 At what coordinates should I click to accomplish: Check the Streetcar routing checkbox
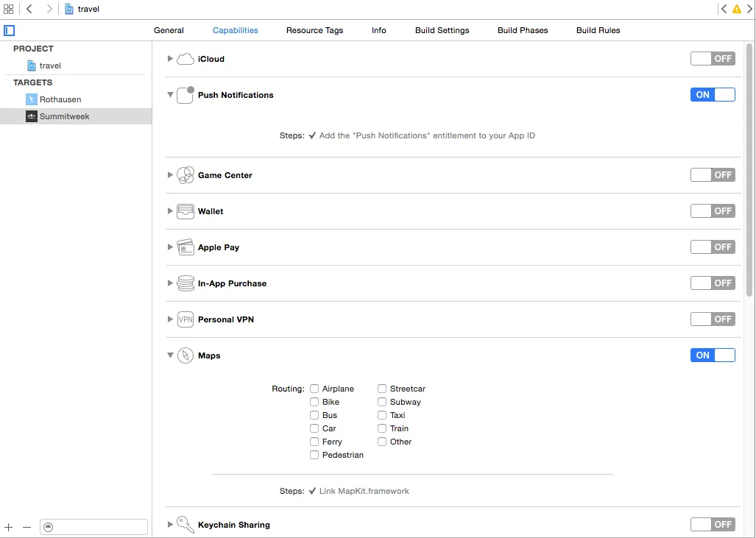(x=382, y=389)
